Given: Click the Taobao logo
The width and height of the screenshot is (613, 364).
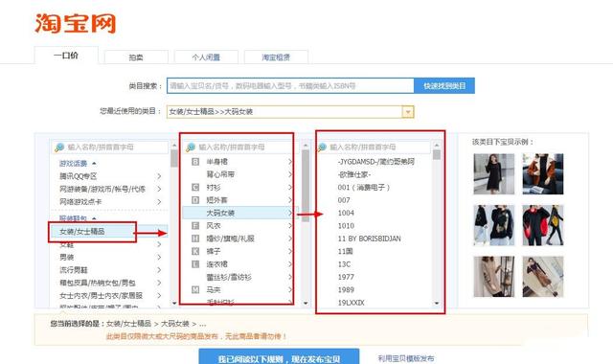Looking at the screenshot, I should click(75, 23).
